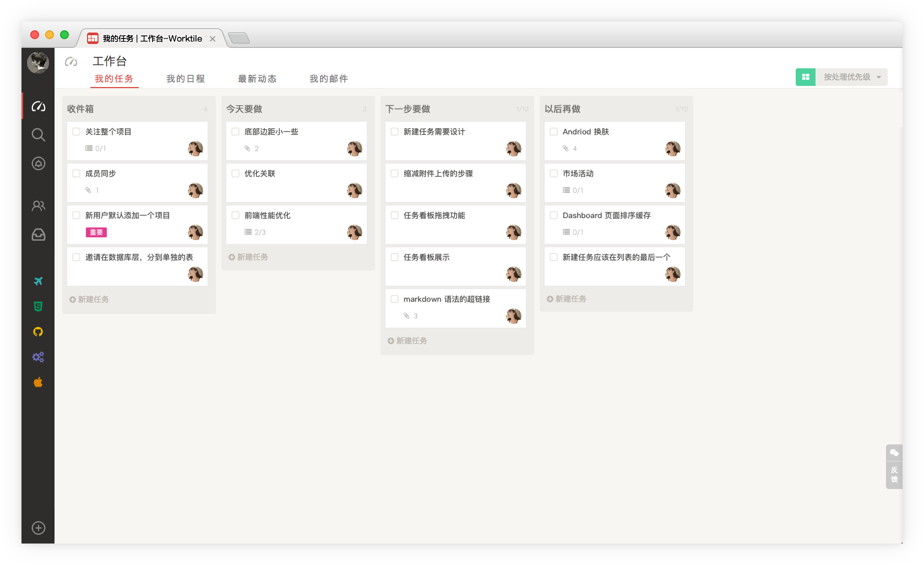Open the 按处理优先级 sorting dropdown
The image size is (924, 565).
pyautogui.click(x=851, y=77)
